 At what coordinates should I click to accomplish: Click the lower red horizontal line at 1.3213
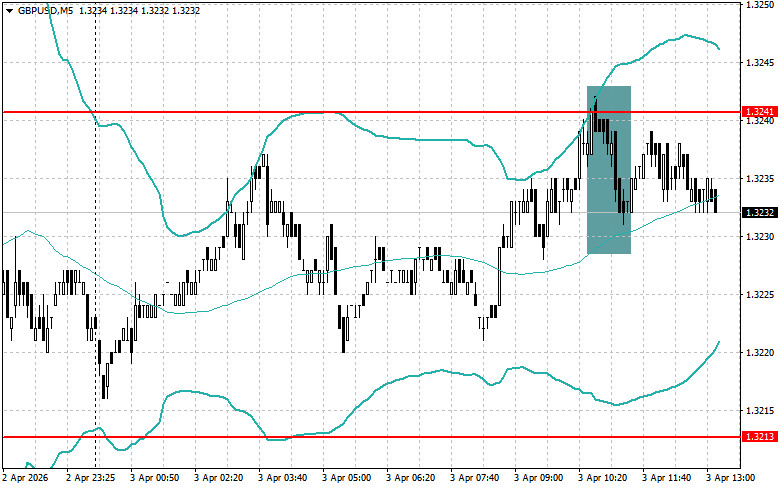coord(372,437)
